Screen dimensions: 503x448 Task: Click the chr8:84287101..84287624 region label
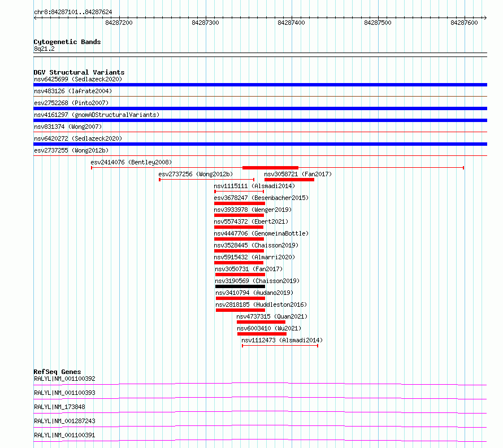tap(73, 12)
